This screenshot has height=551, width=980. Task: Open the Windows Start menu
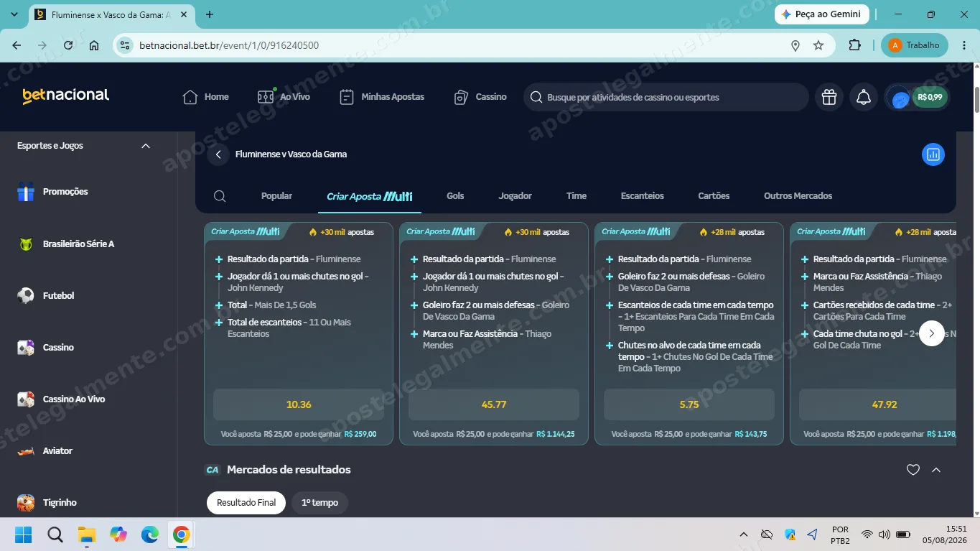click(x=24, y=534)
